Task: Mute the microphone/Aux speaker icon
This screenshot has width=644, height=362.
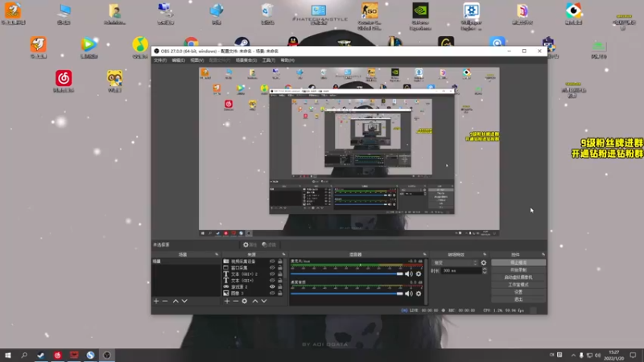Action: (409, 274)
